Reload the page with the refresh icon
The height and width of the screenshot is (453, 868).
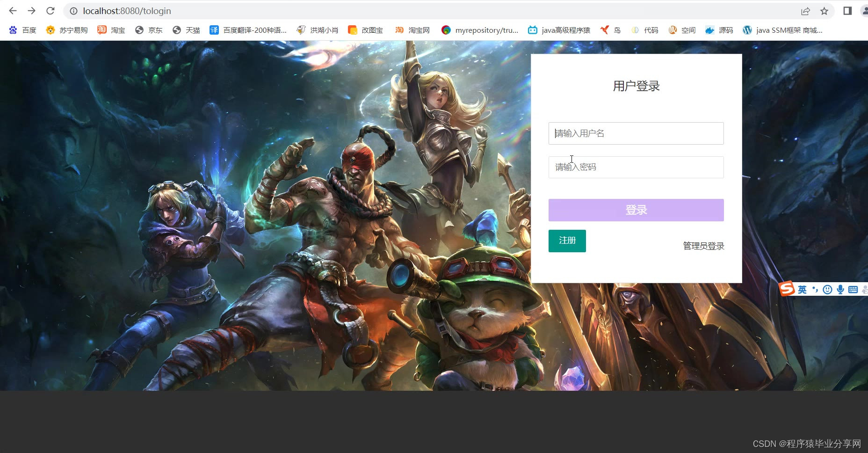(51, 11)
